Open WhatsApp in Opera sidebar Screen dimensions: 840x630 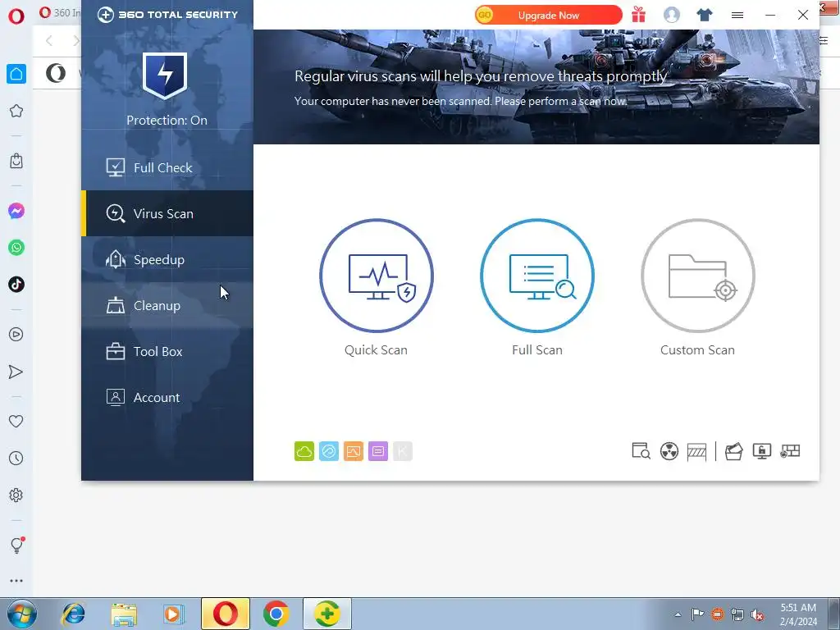[16, 248]
